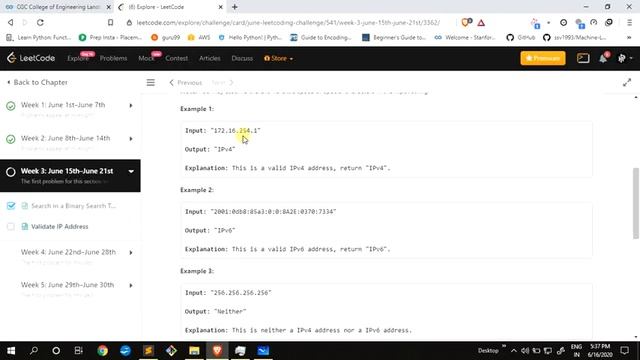The height and width of the screenshot is (360, 640).
Task: Expand Week 5: June 29th-June 30th
Action: click(x=131, y=285)
